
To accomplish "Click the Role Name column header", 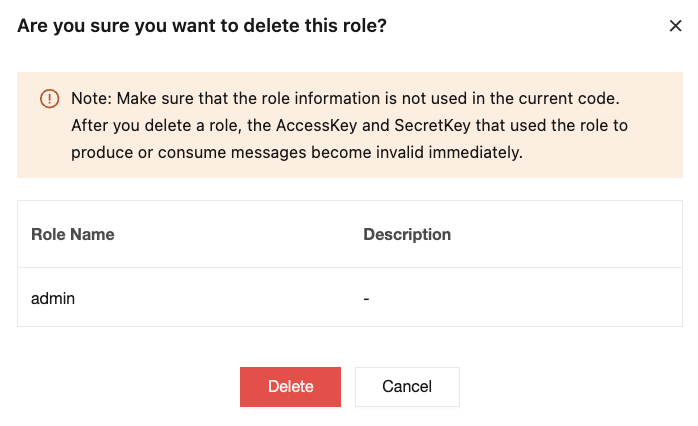I will (73, 235).
